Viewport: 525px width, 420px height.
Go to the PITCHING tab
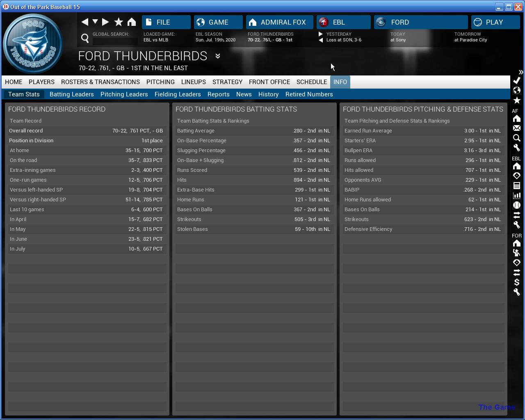click(160, 82)
